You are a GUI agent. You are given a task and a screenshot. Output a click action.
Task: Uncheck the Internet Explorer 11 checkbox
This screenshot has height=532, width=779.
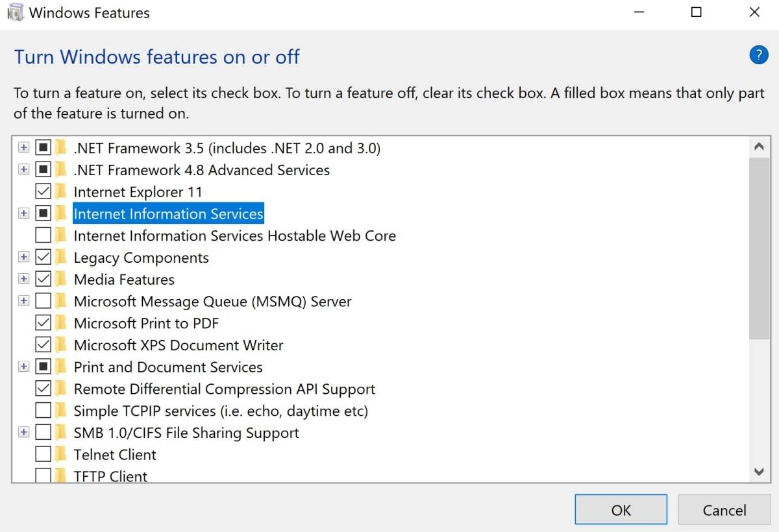pyautogui.click(x=43, y=192)
